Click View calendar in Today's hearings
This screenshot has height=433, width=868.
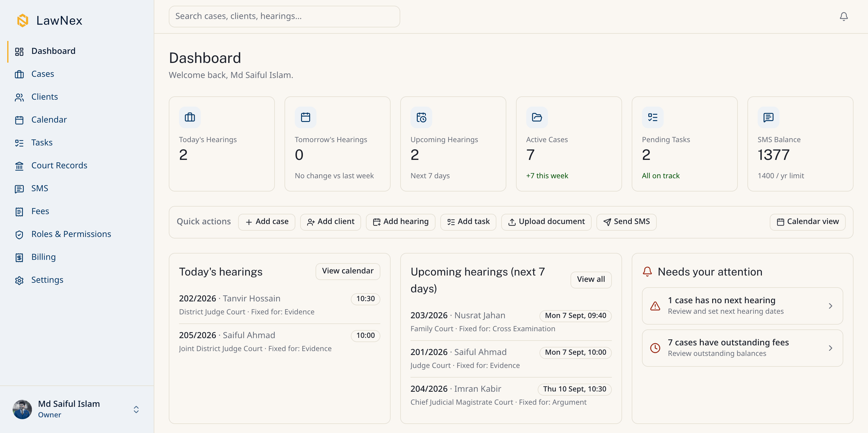(348, 271)
